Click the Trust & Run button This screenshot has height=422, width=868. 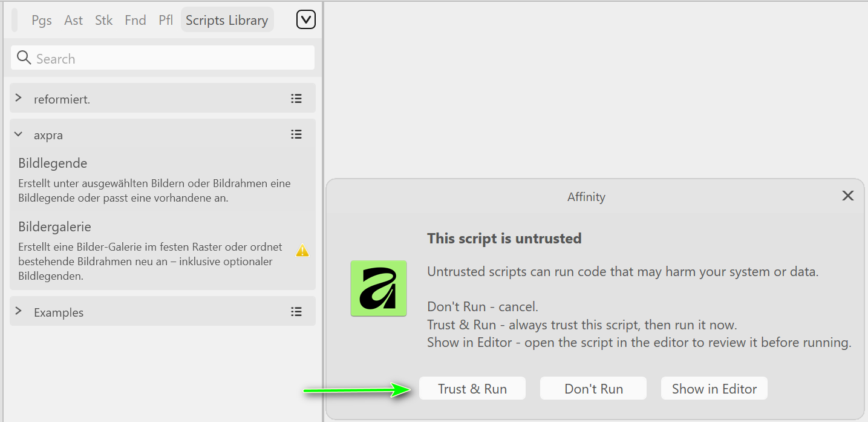[x=472, y=389]
